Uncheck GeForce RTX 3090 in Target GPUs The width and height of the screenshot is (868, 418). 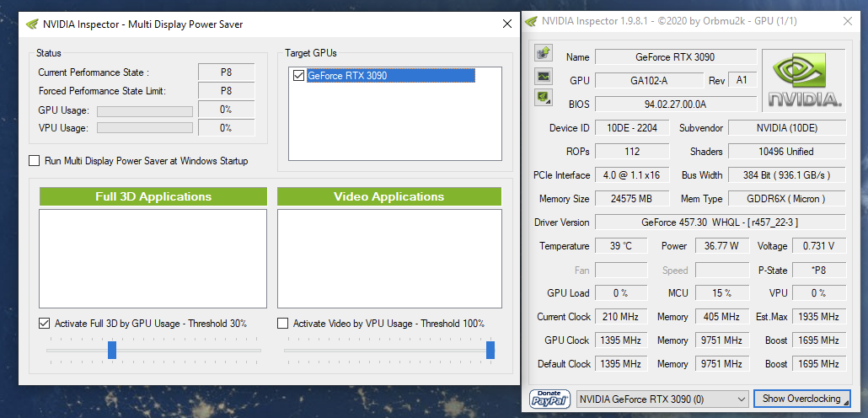coord(298,75)
